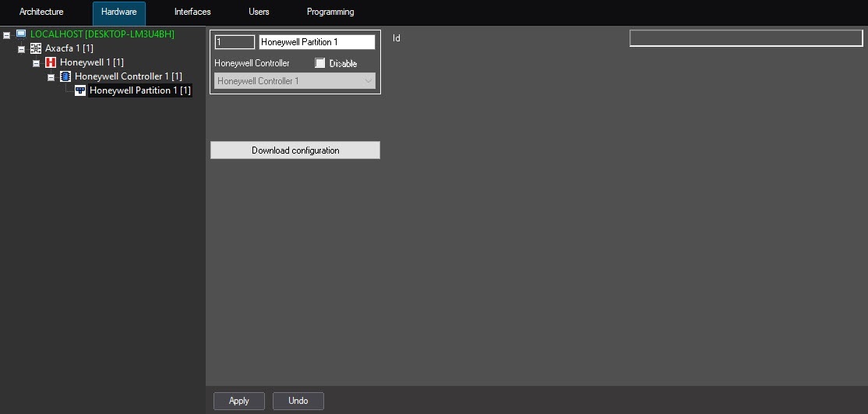Open the Users tab
The height and width of the screenshot is (414, 868).
click(259, 12)
